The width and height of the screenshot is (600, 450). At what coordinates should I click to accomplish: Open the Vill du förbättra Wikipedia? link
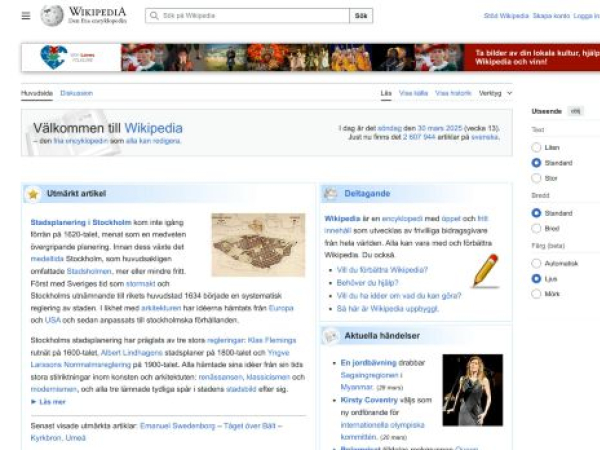click(x=382, y=270)
